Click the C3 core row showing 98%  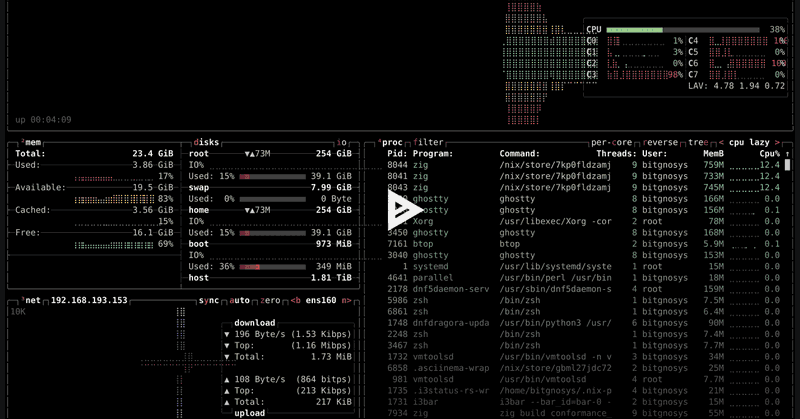(634, 75)
